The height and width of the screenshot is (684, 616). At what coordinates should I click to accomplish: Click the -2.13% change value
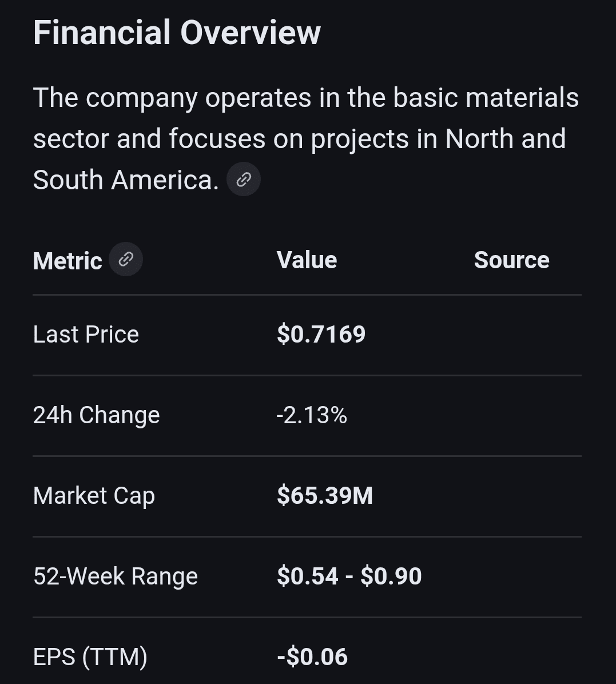[312, 415]
